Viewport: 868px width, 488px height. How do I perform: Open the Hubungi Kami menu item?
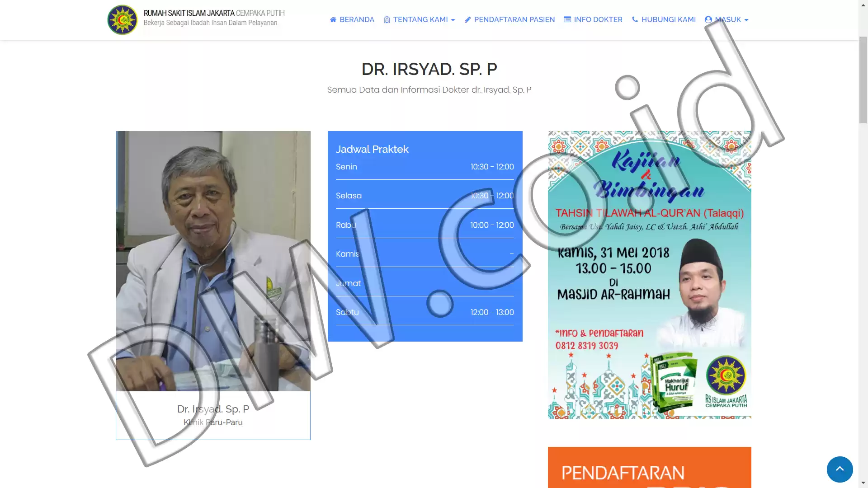[x=664, y=20]
